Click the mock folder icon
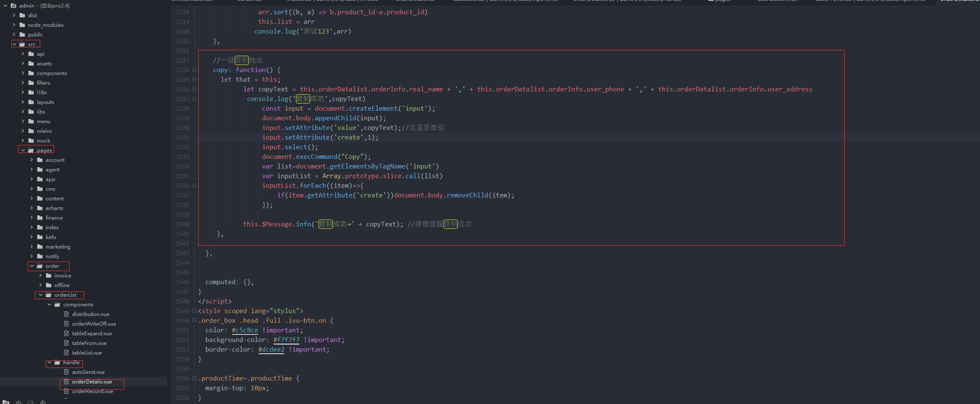 click(31, 140)
